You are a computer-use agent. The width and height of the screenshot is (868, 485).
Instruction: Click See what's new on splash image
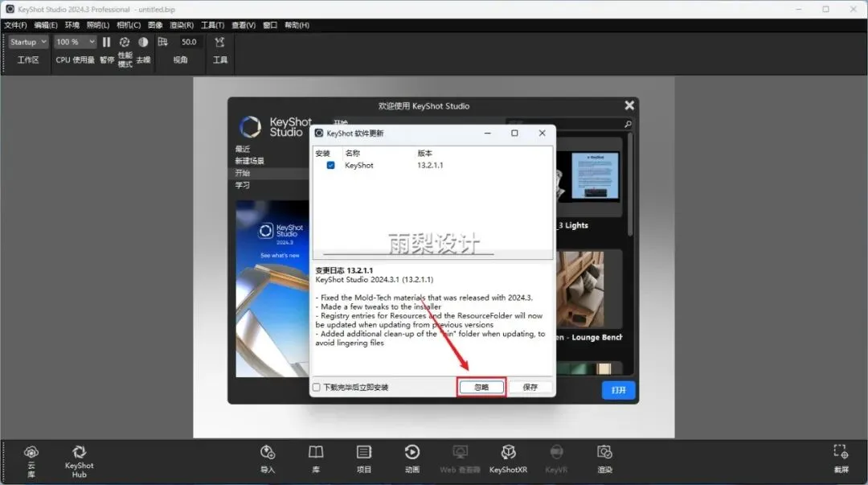[280, 256]
